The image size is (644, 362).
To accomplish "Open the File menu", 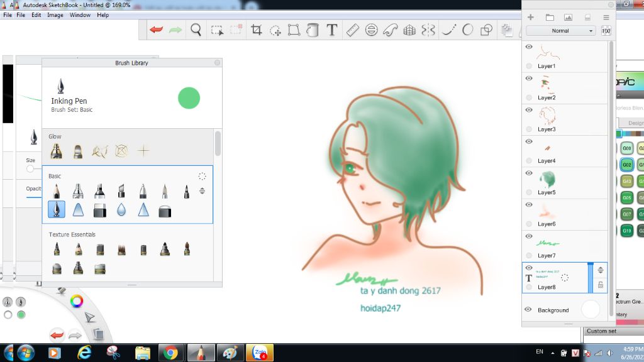I will [21, 15].
